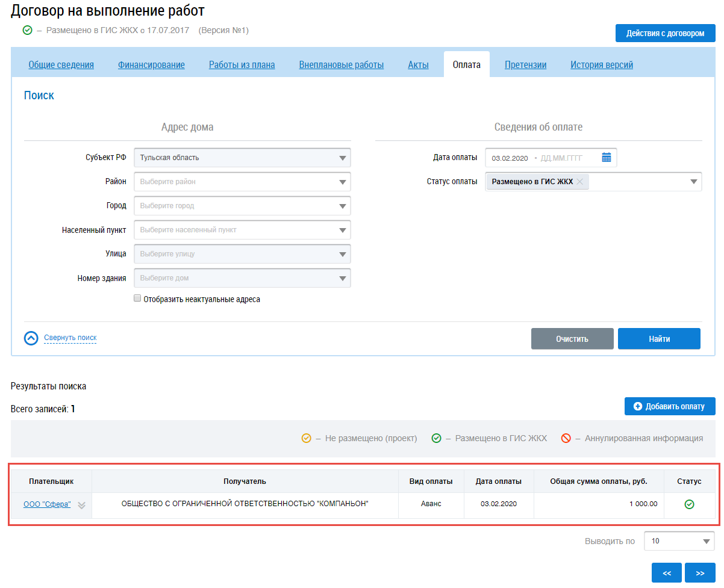Image resolution: width=724 pixels, height=588 pixels.
Task: Click the collapse search circle arrow icon
Action: 31,338
